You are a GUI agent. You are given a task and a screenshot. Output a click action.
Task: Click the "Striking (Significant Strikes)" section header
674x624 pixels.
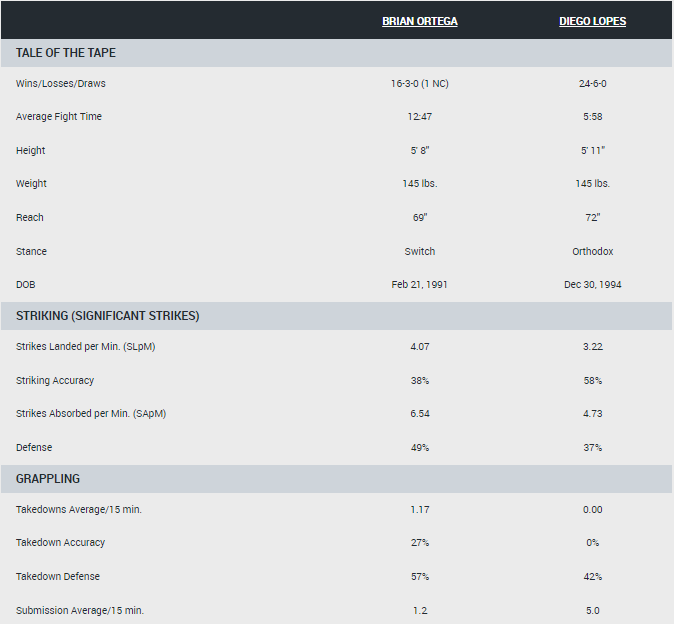[108, 316]
